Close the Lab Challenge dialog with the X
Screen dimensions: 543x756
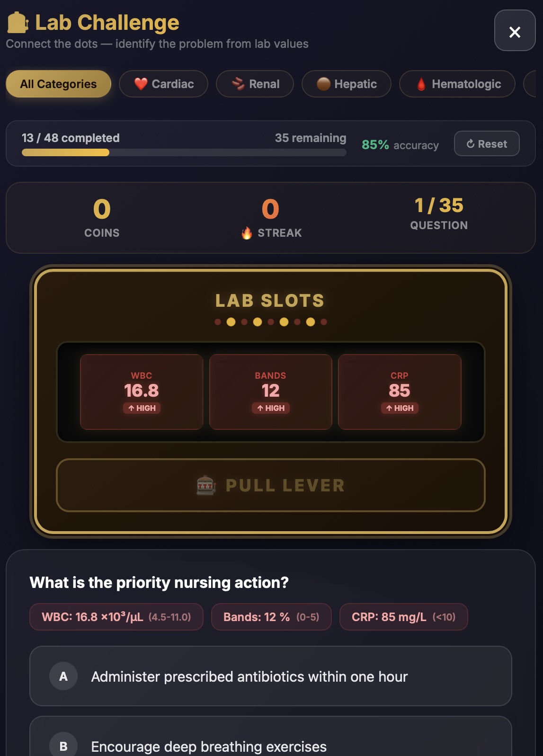tap(515, 31)
